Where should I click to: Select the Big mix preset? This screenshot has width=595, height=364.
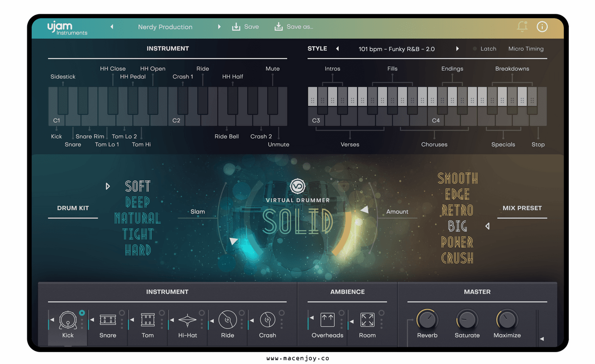point(458,226)
